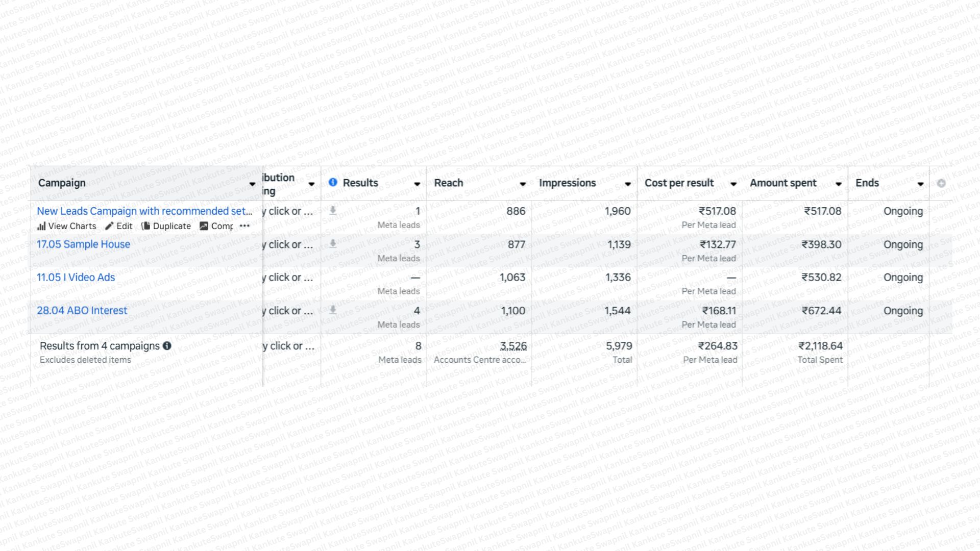
Task: Click the Edit pencil icon
Action: coord(109,226)
